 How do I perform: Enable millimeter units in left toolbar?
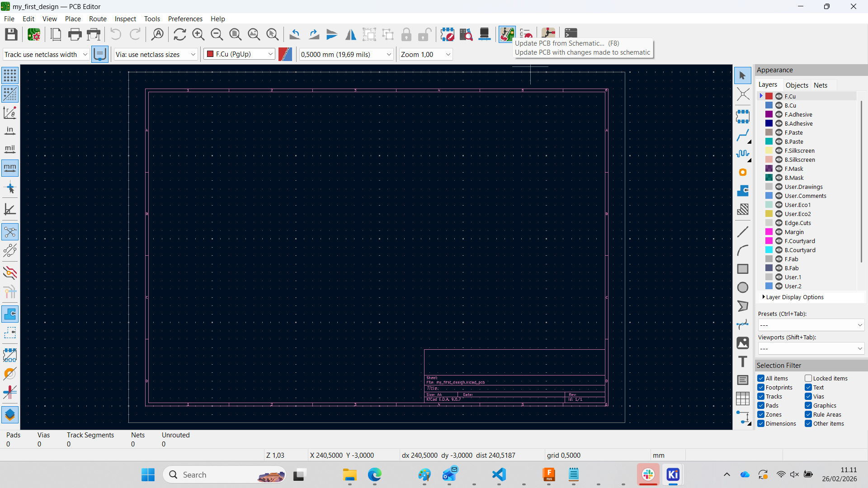[x=10, y=168]
